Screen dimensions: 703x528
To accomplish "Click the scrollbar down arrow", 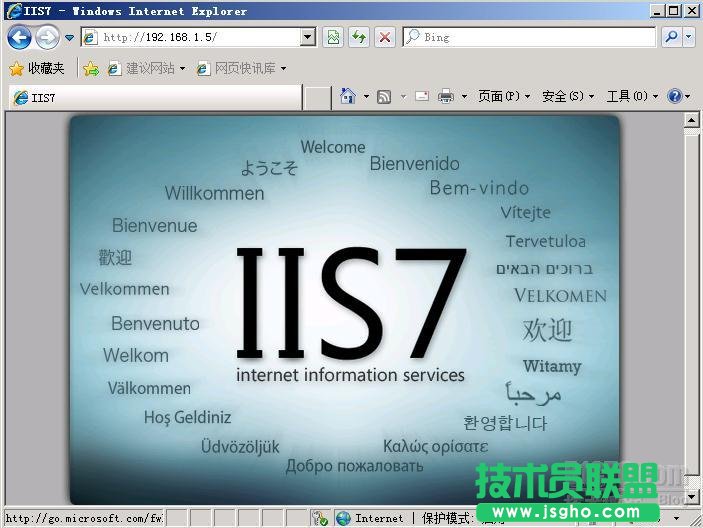I will (691, 497).
